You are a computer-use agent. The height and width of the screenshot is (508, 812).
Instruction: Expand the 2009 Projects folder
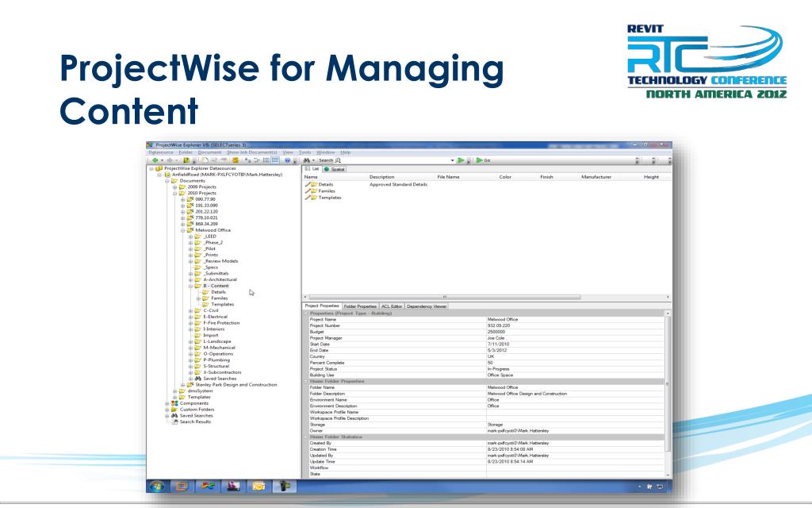click(x=175, y=187)
